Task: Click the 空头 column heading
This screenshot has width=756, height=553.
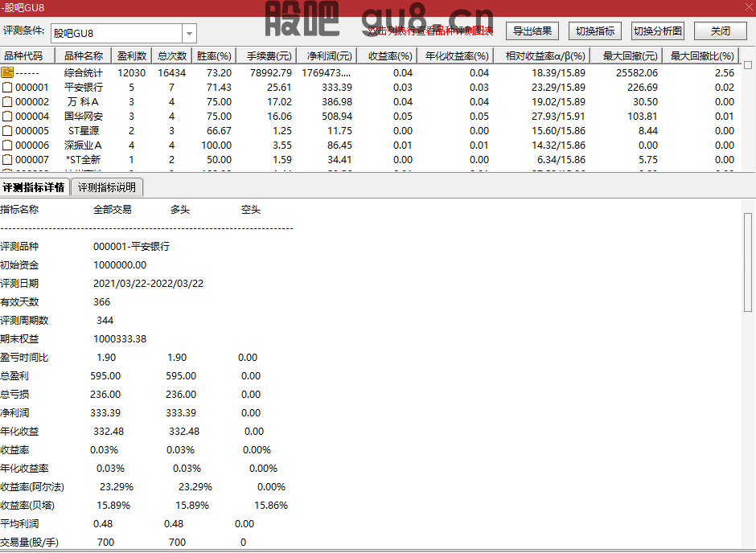Action: tap(251, 210)
